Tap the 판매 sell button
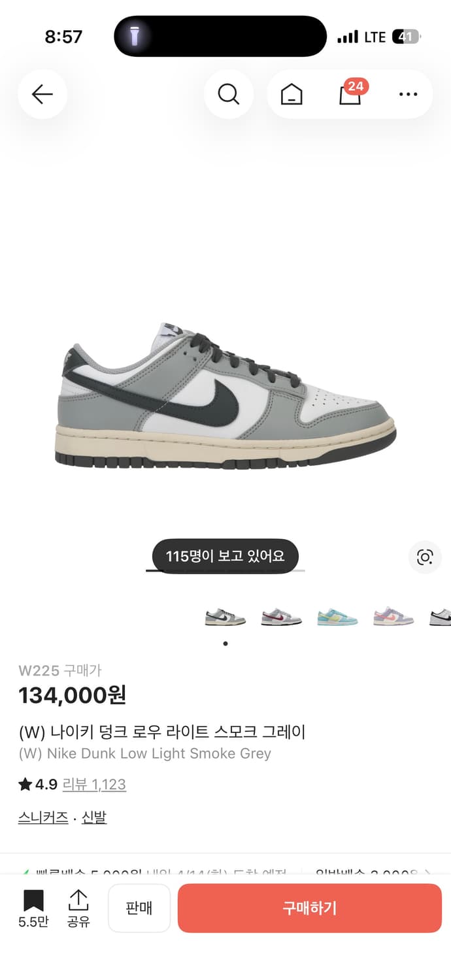Screen dimensions: 451x980 (139, 908)
